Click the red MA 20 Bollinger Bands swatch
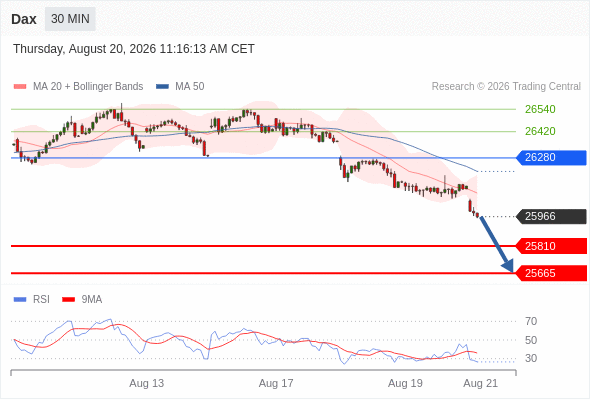 click(x=20, y=87)
